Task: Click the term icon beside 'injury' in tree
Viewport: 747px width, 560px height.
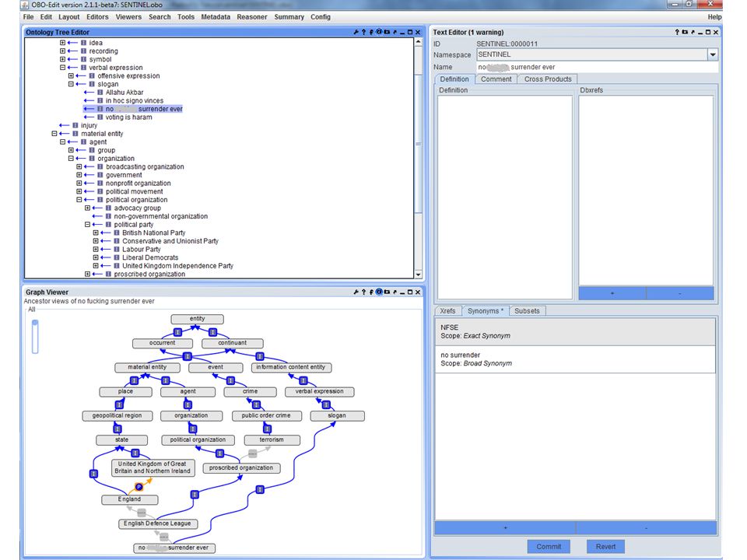Action: click(x=75, y=125)
